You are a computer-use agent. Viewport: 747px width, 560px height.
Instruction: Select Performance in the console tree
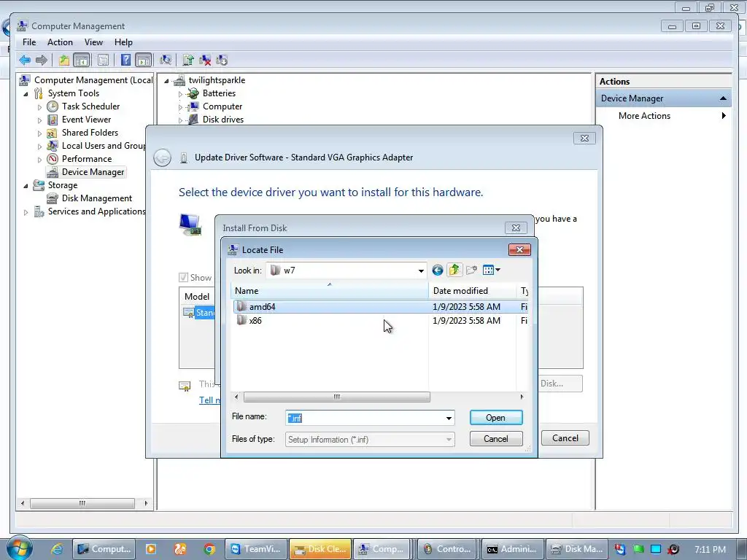point(87,158)
